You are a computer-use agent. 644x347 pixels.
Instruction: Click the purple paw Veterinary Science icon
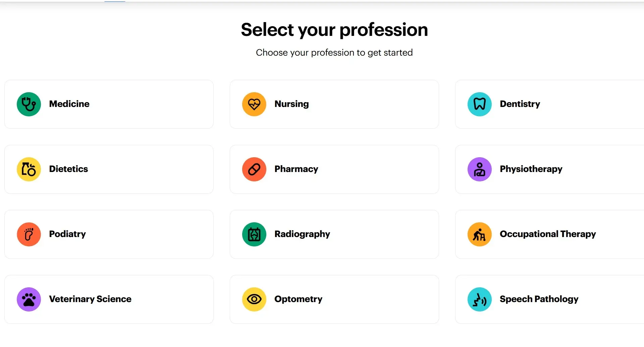tap(29, 299)
